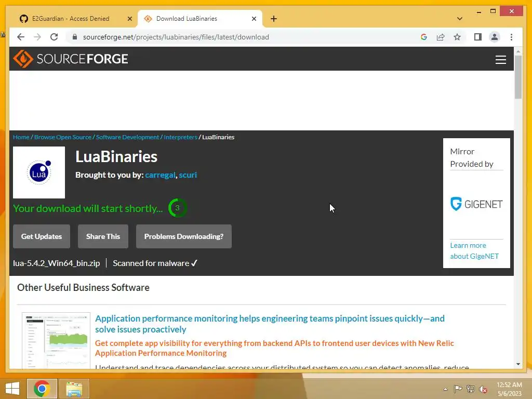
Task: Open Learn more about GigeNET link
Action: point(474,251)
